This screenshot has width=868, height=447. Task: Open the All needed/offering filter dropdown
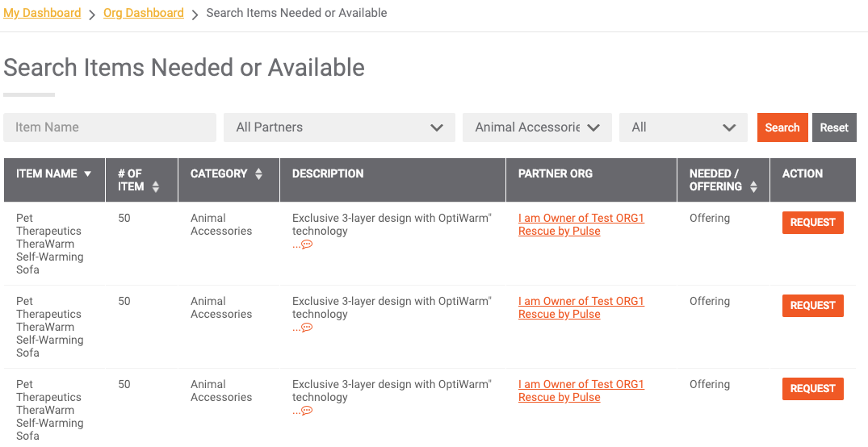pyautogui.click(x=683, y=127)
